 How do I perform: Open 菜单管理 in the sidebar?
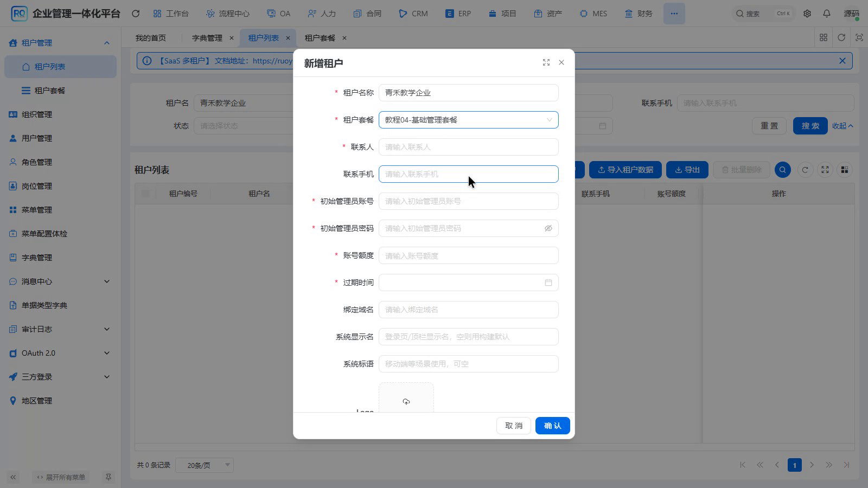click(61, 210)
